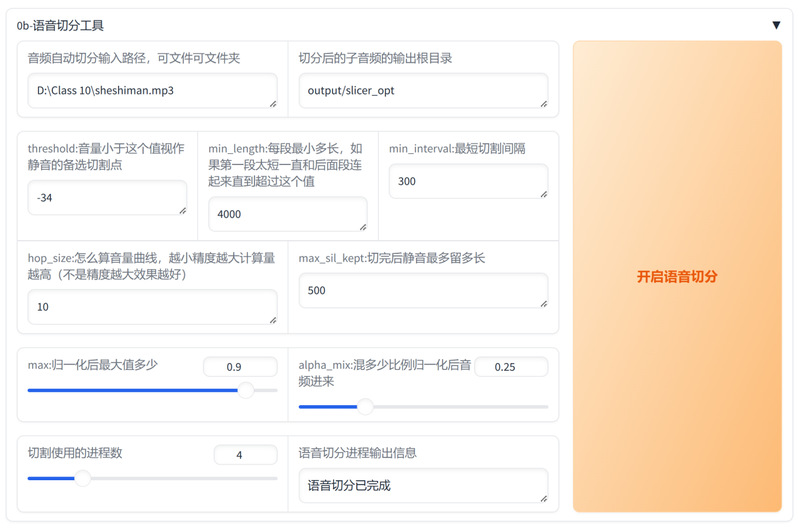
Task: Focus the threshold value field
Action: click(x=105, y=198)
